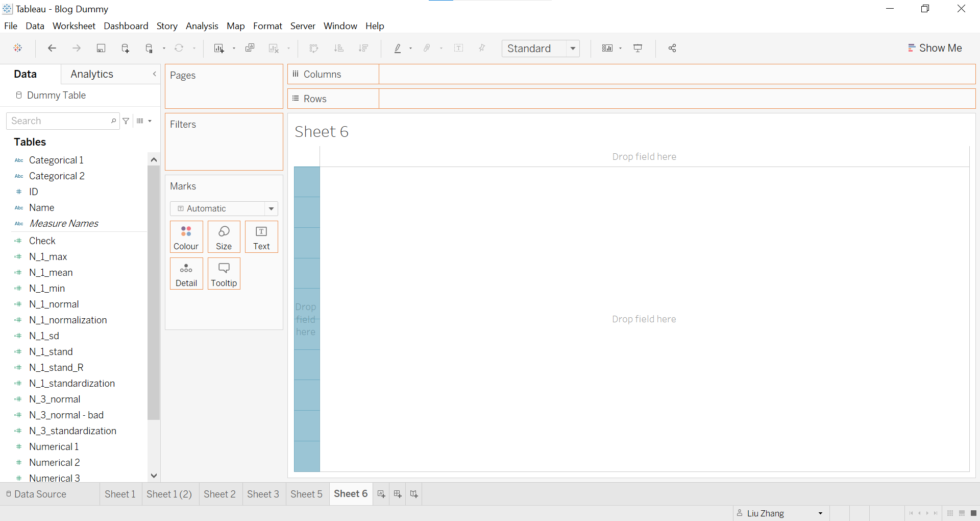Open the Worksheet menu
The height and width of the screenshot is (521, 980).
coord(74,26)
